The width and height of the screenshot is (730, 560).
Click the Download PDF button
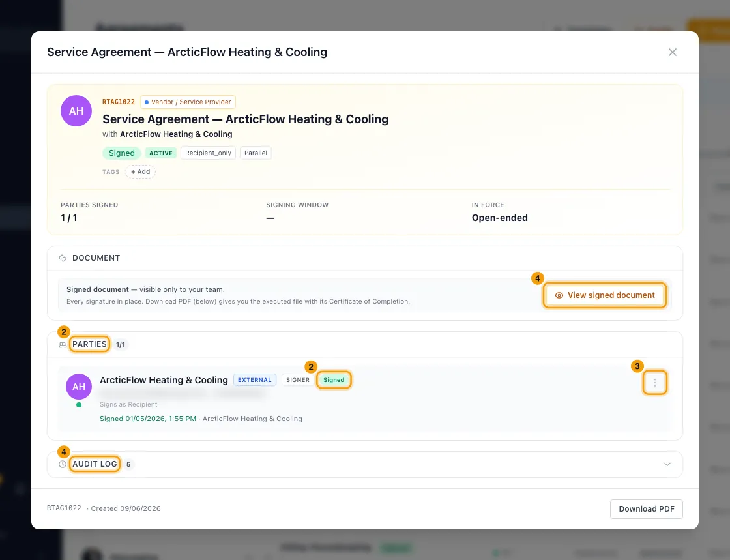tap(646, 508)
